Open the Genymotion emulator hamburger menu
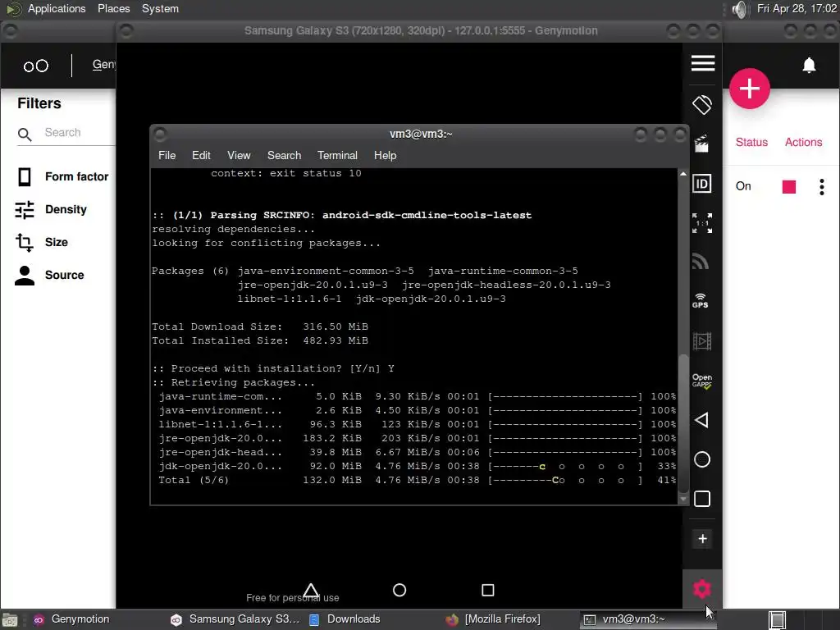Viewport: 840px width, 630px height. click(702, 63)
